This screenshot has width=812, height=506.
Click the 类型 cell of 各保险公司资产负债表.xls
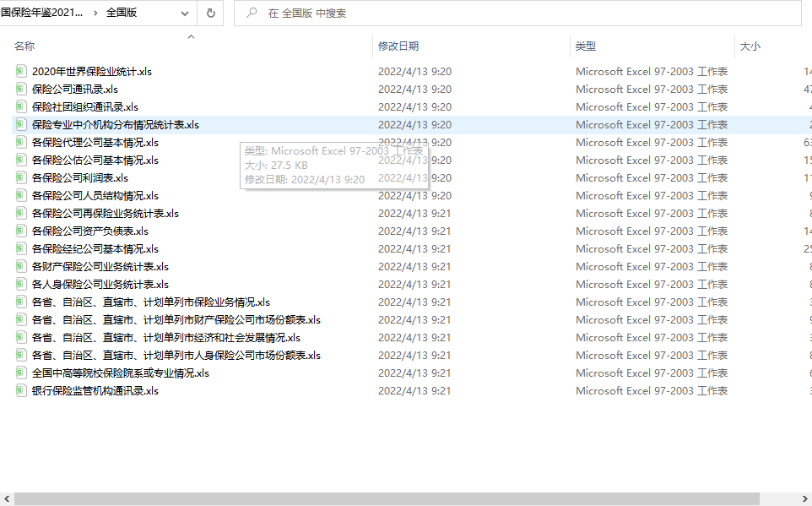point(652,231)
